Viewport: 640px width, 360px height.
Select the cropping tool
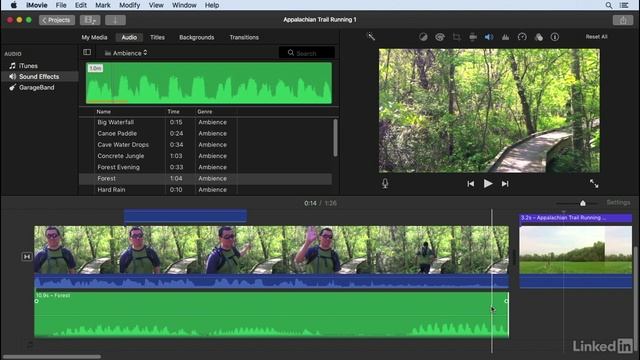click(x=456, y=37)
